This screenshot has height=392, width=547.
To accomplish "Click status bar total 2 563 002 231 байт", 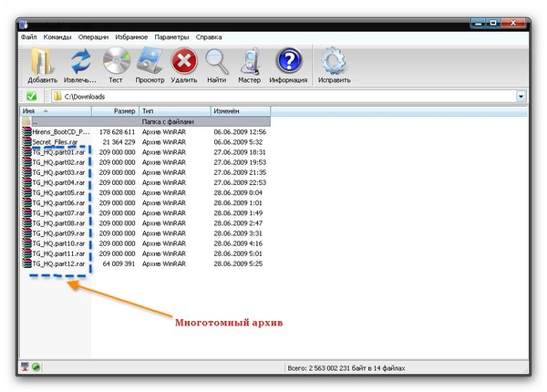I will [x=346, y=367].
